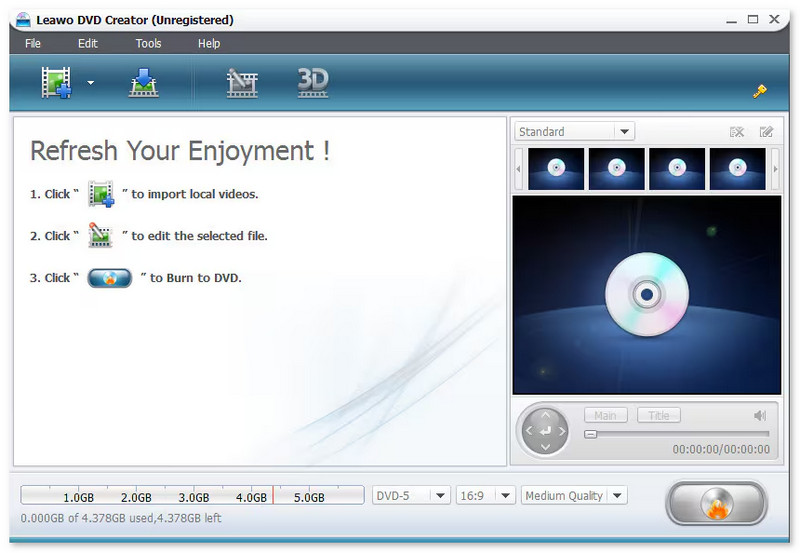Mute preview with the speaker icon
800x553 pixels.
760,415
